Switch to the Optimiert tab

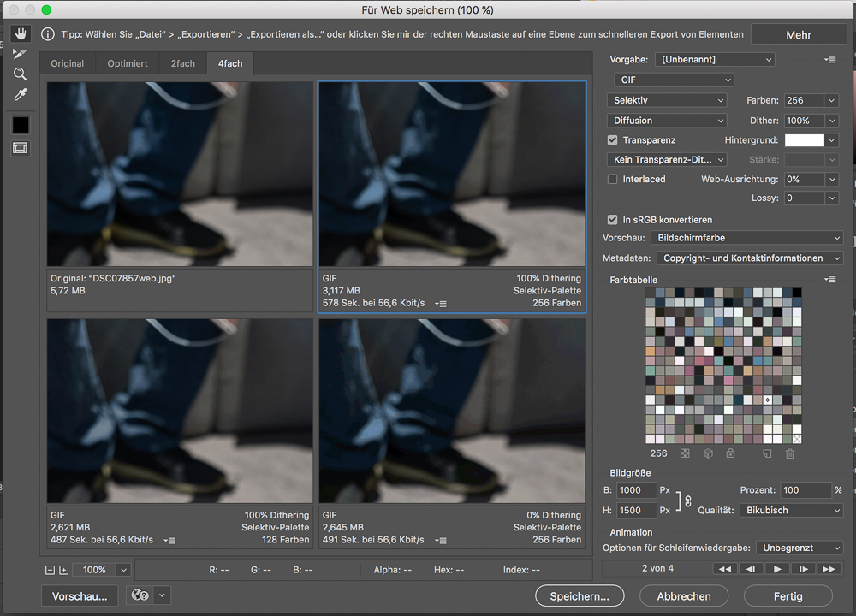pos(128,63)
